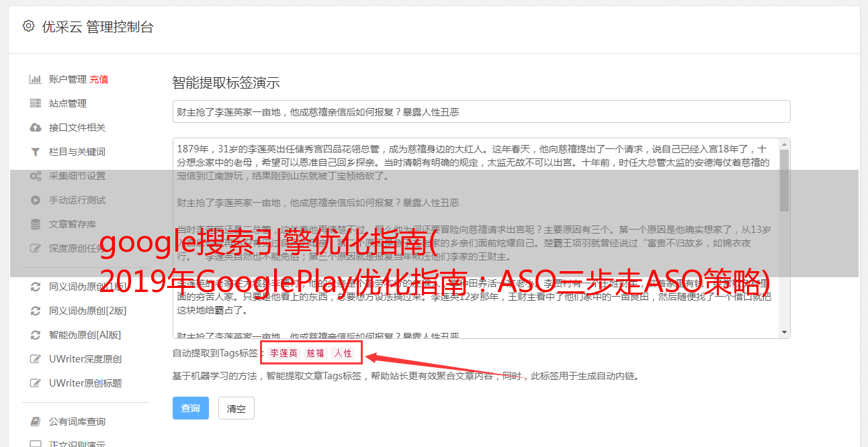
Task: Open 站点管理 menu item
Action: click(68, 103)
